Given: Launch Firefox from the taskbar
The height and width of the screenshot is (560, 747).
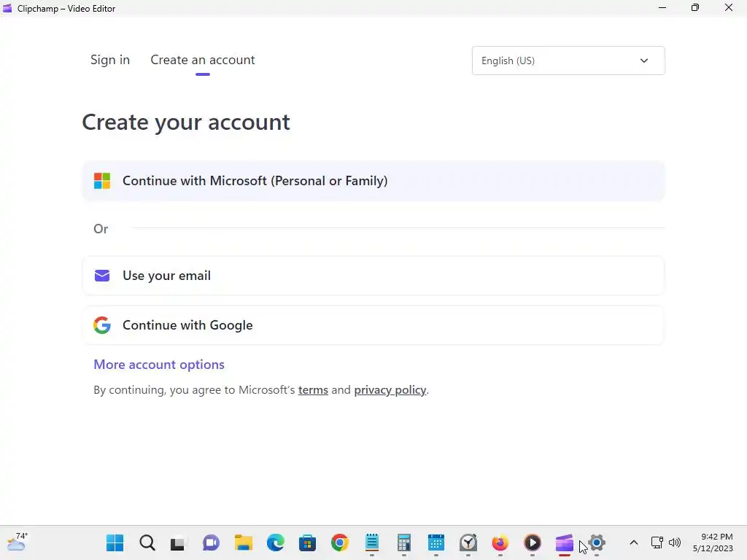Looking at the screenshot, I should tap(500, 542).
